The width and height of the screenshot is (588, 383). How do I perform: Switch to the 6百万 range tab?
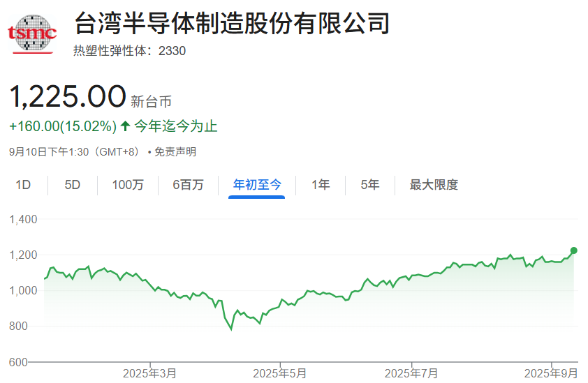(188, 185)
